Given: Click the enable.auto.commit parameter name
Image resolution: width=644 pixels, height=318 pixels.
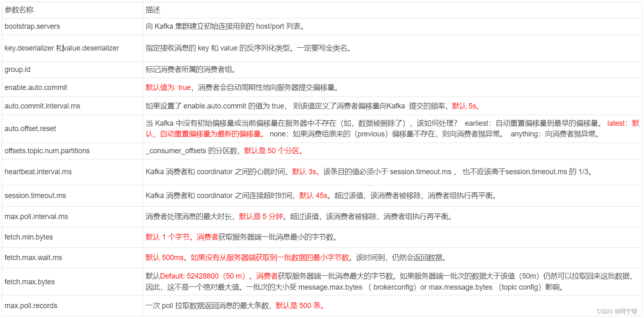Looking at the screenshot, I should (x=36, y=88).
